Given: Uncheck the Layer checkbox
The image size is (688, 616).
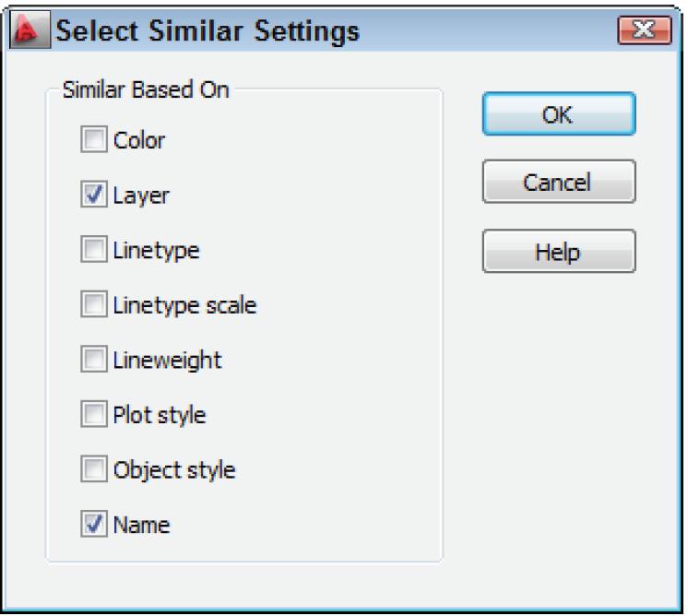Looking at the screenshot, I should [94, 195].
